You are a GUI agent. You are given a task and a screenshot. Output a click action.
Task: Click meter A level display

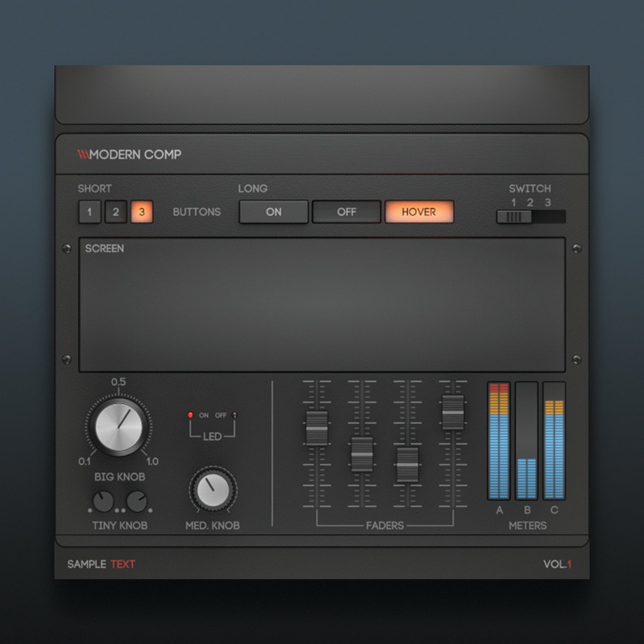coord(499,440)
